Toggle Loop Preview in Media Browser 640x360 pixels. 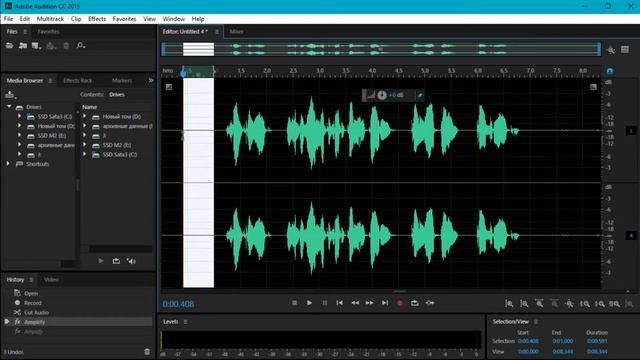(x=116, y=261)
